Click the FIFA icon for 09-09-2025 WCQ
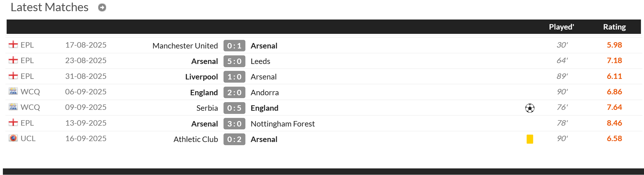This screenshot has width=644, height=175. coord(13,107)
